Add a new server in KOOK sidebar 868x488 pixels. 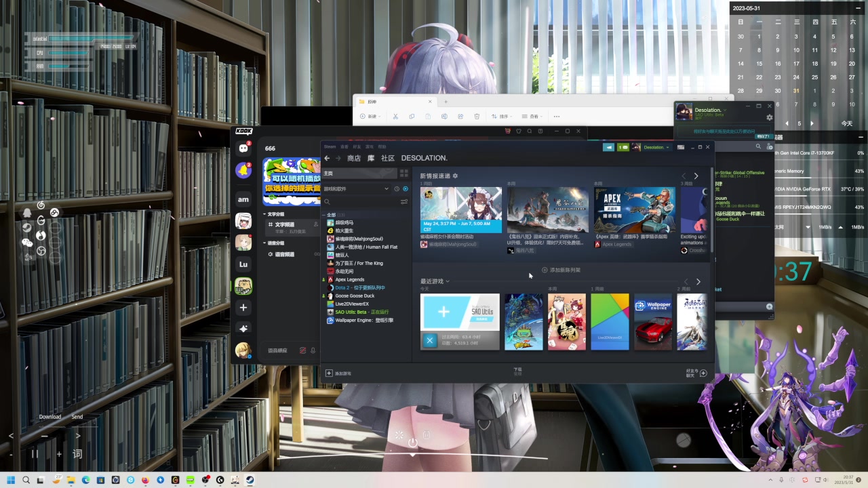pos(243,308)
